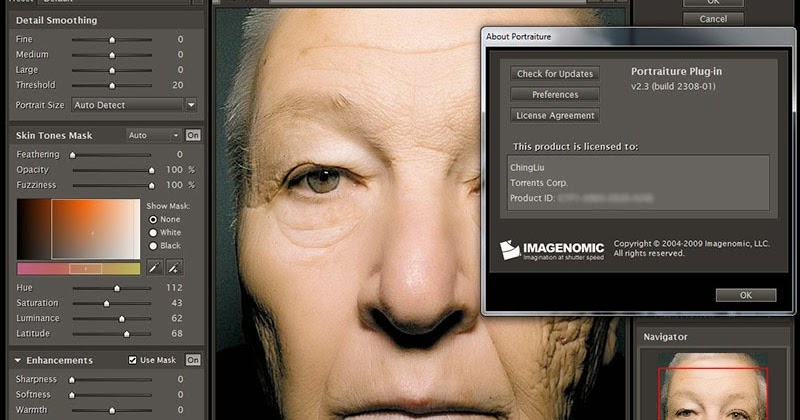Adjust the Large detail smoothing slider
The image size is (800, 420).
point(112,70)
